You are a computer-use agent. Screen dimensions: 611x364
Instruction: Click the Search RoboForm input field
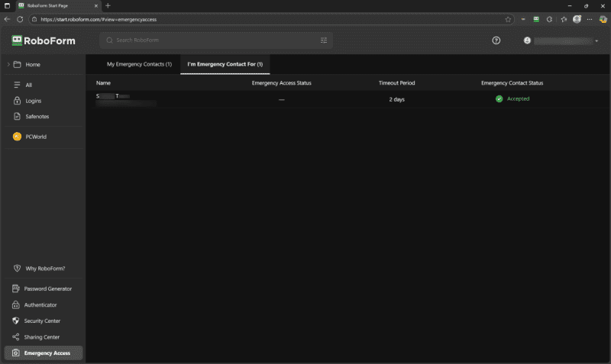pyautogui.click(x=214, y=40)
